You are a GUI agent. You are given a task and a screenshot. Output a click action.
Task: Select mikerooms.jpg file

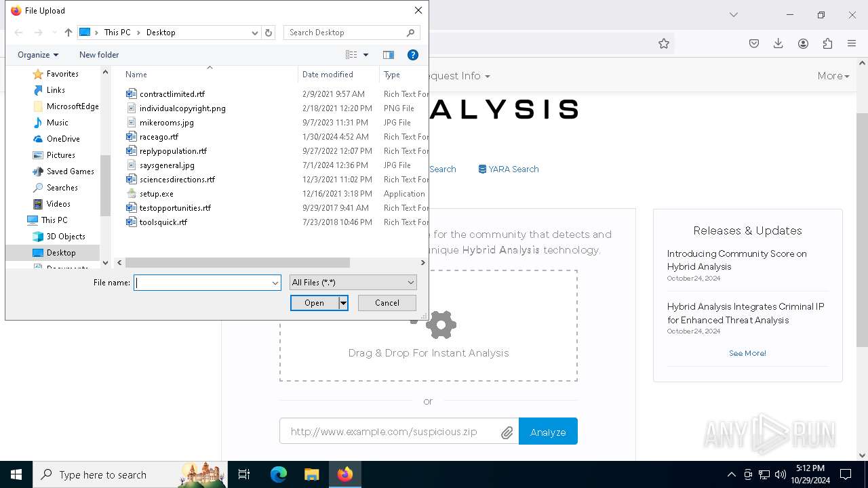coord(166,123)
